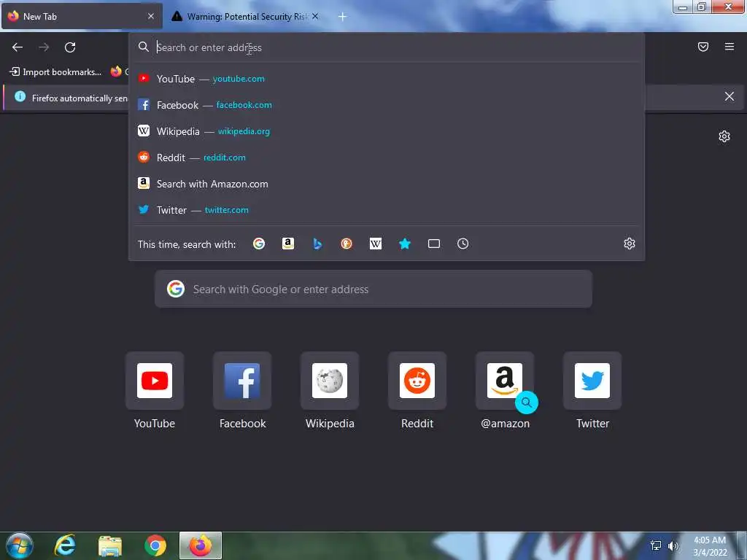Search open tabs via the tabs icon
747x560 pixels.
click(x=434, y=244)
